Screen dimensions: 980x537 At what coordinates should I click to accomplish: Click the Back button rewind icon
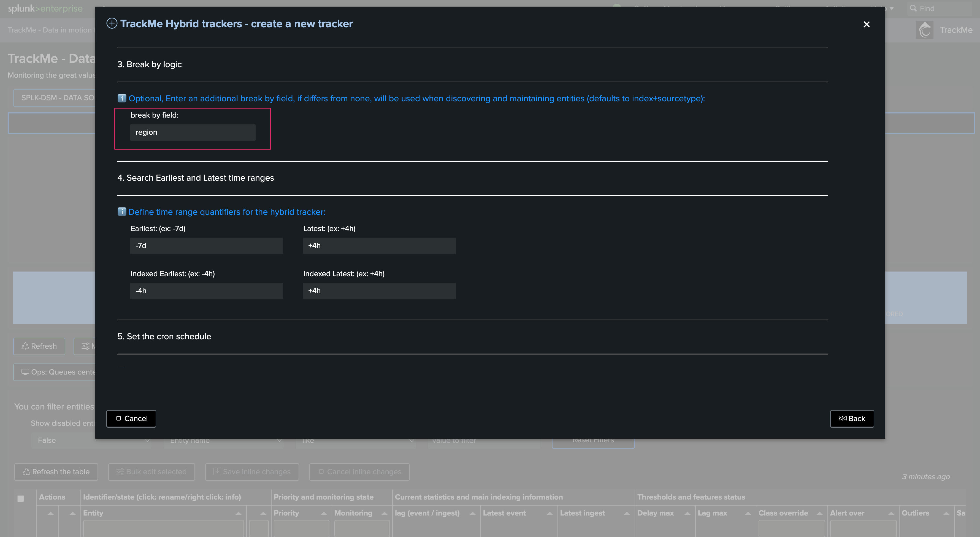point(842,418)
